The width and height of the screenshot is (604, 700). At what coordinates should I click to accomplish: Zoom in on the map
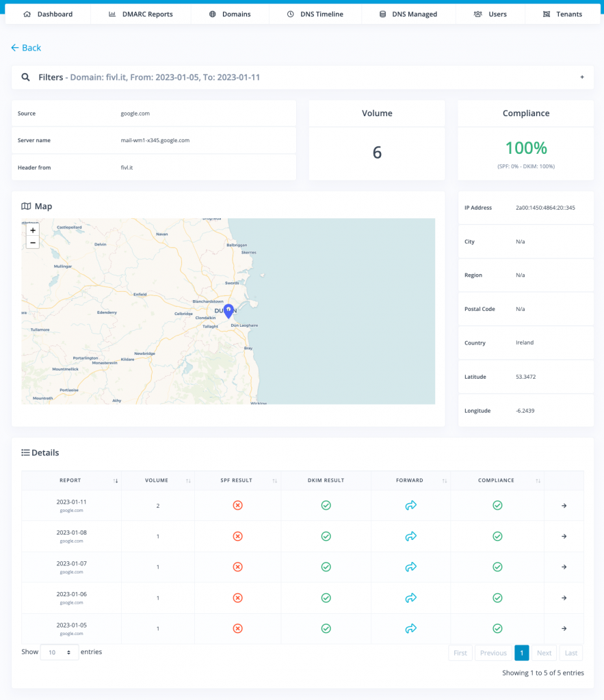point(33,230)
